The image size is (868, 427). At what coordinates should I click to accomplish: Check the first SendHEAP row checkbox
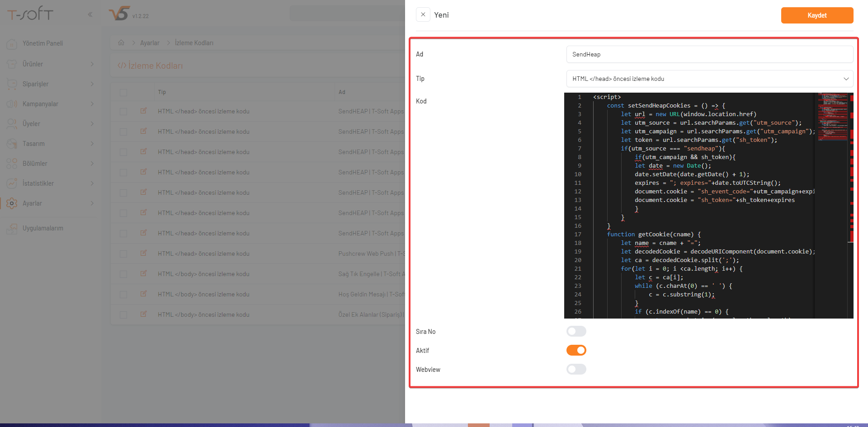tap(123, 112)
